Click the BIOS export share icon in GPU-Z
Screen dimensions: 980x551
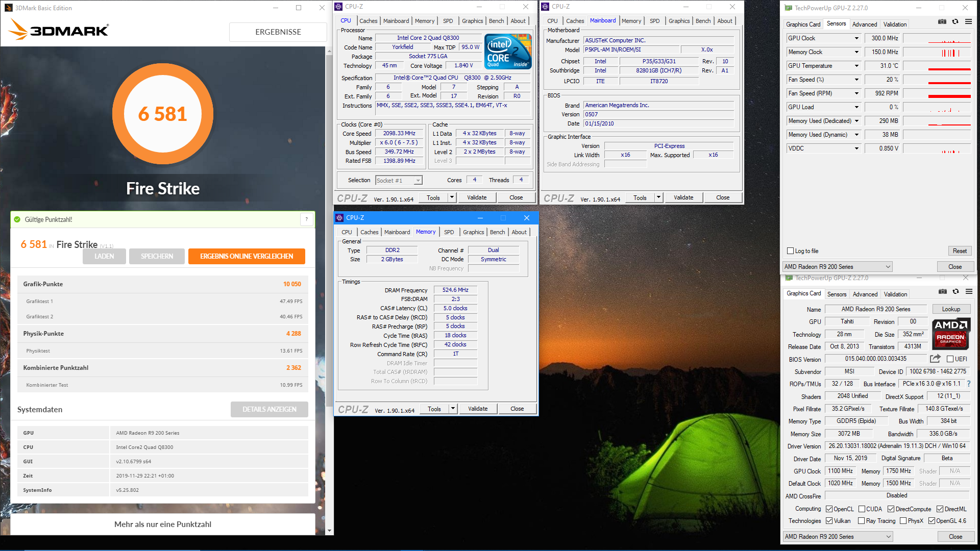(935, 359)
